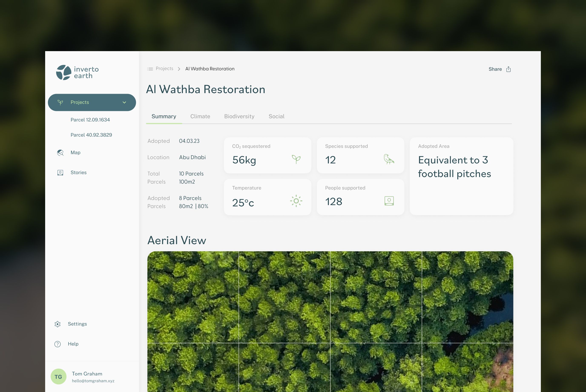The image size is (586, 392).
Task: Click the breadcrumb list icon
Action: click(150, 69)
